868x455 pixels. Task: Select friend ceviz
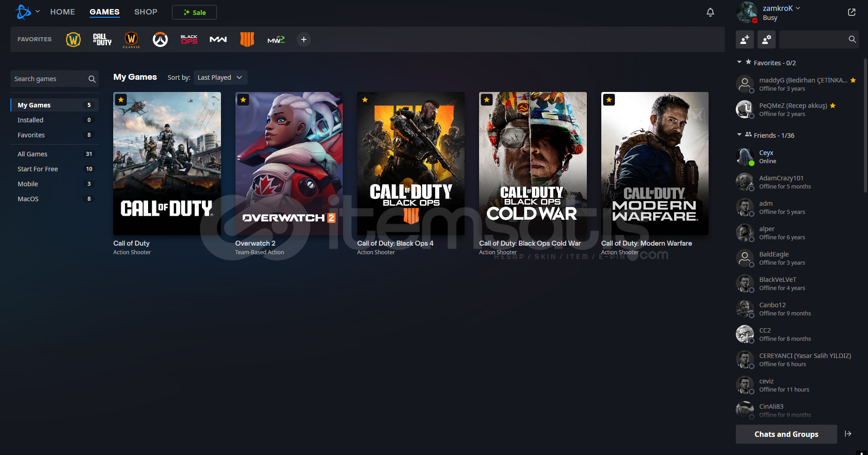tap(798, 385)
